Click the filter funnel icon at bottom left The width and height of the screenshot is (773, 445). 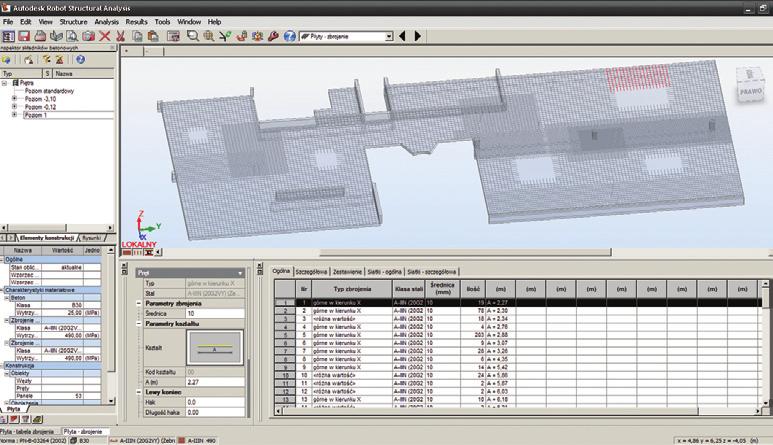[25, 419]
